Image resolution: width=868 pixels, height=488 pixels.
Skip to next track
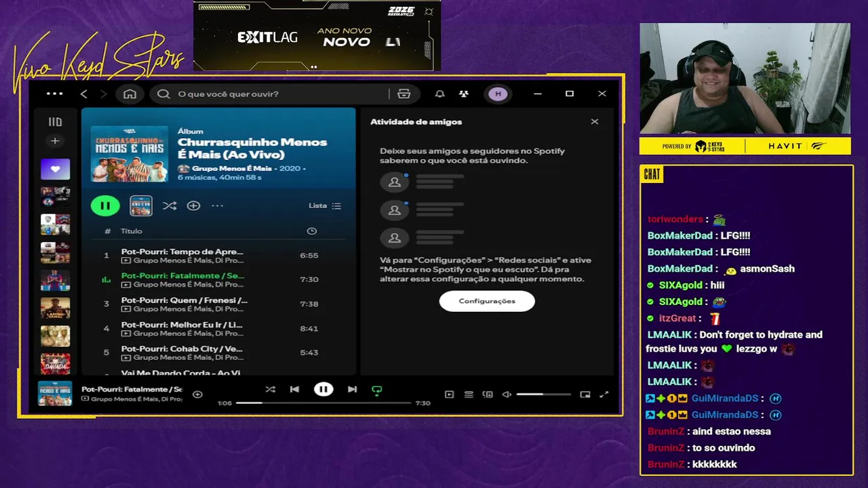tap(352, 389)
